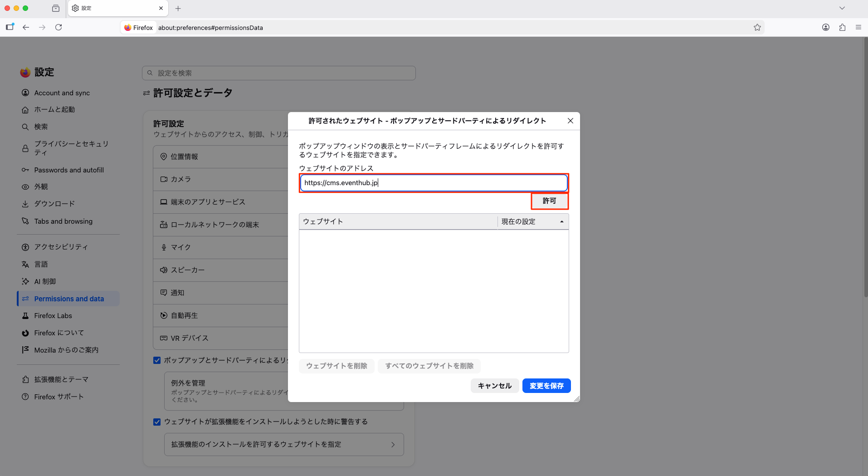Click the list all tabs chevron
The image size is (868, 476).
point(842,8)
